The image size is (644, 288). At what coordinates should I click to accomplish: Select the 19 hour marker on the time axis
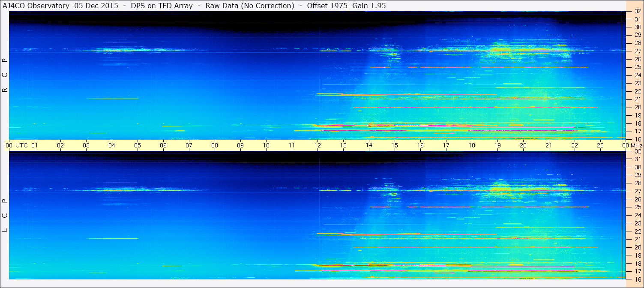coord(497,145)
